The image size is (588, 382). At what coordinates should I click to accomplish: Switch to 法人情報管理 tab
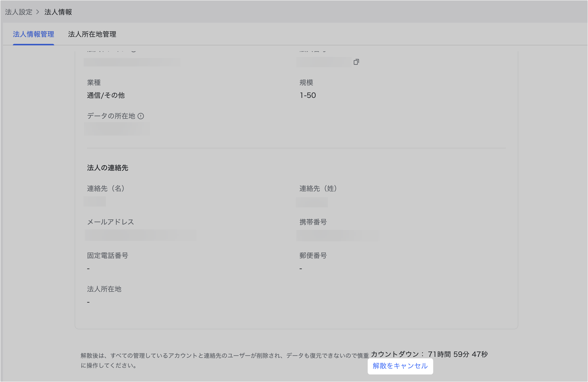click(33, 34)
